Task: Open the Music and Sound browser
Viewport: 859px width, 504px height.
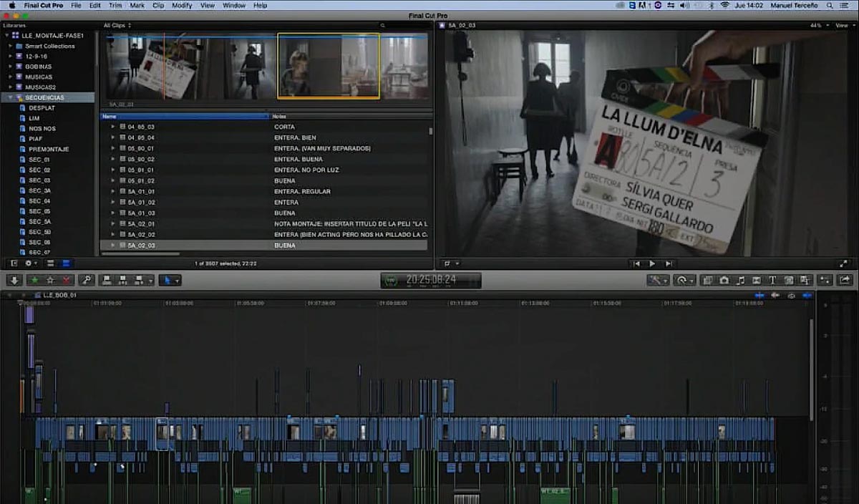Action: coord(740,280)
